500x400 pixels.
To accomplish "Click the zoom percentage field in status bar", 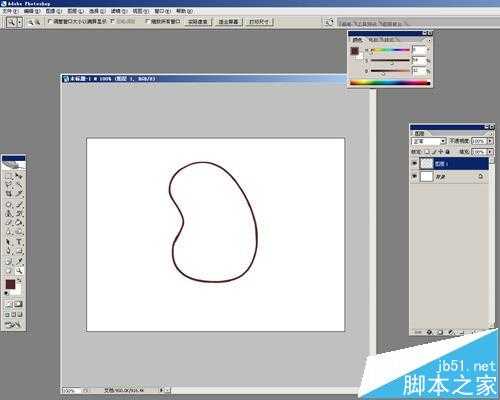I will [70, 390].
